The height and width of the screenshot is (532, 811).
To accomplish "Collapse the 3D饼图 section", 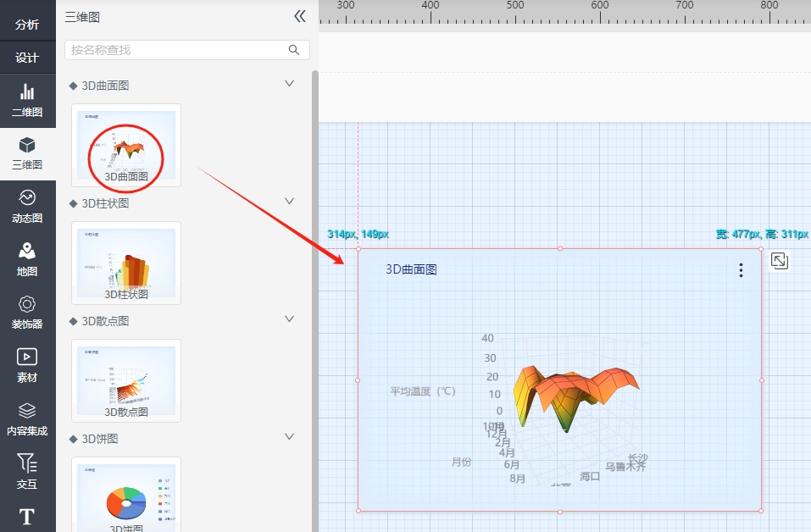I will coord(289,437).
